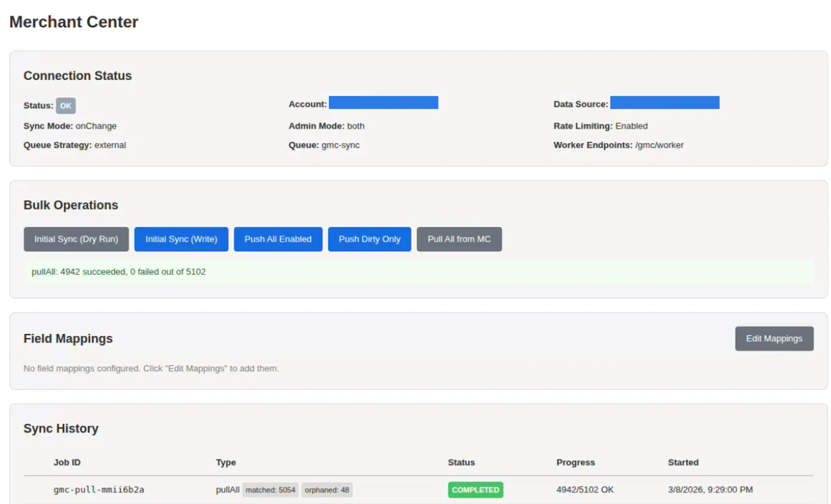Click the COMPLETED status badge
831x504 pixels.
pyautogui.click(x=475, y=489)
